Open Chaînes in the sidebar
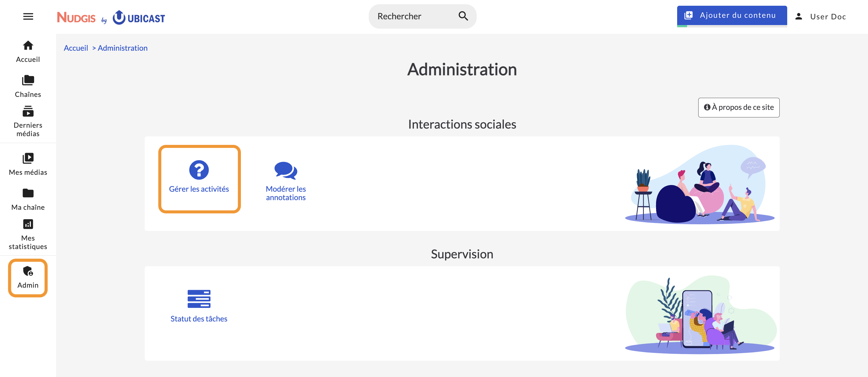 (28, 87)
